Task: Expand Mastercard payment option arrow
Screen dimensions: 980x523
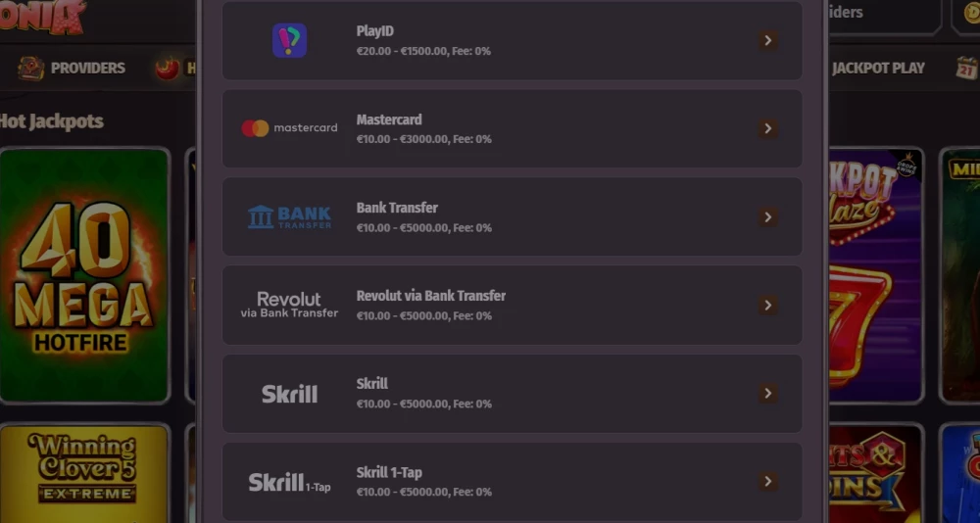Action: [768, 128]
